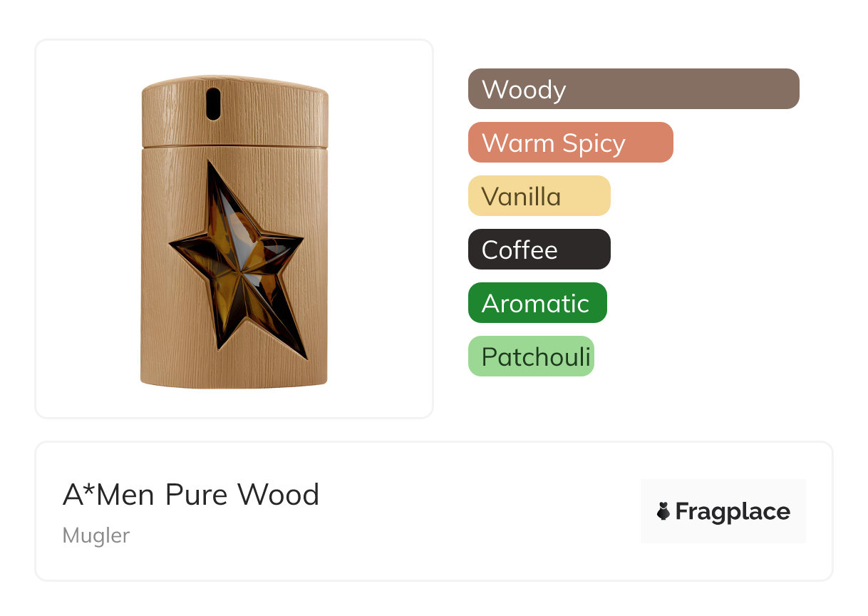Screen dimensions: 868x616
Task: Open the wooden perfume bottle image
Action: coord(234,232)
